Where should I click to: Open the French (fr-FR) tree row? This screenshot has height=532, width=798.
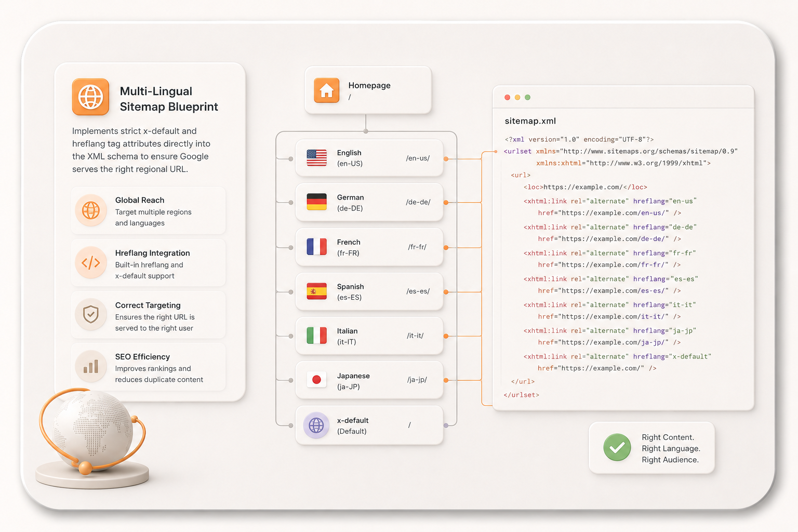pos(369,247)
